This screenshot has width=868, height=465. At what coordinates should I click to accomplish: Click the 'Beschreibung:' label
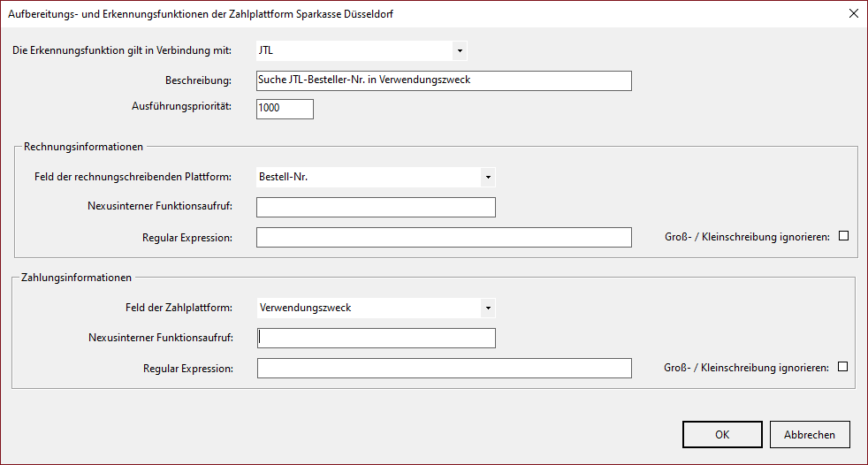pyautogui.click(x=198, y=80)
